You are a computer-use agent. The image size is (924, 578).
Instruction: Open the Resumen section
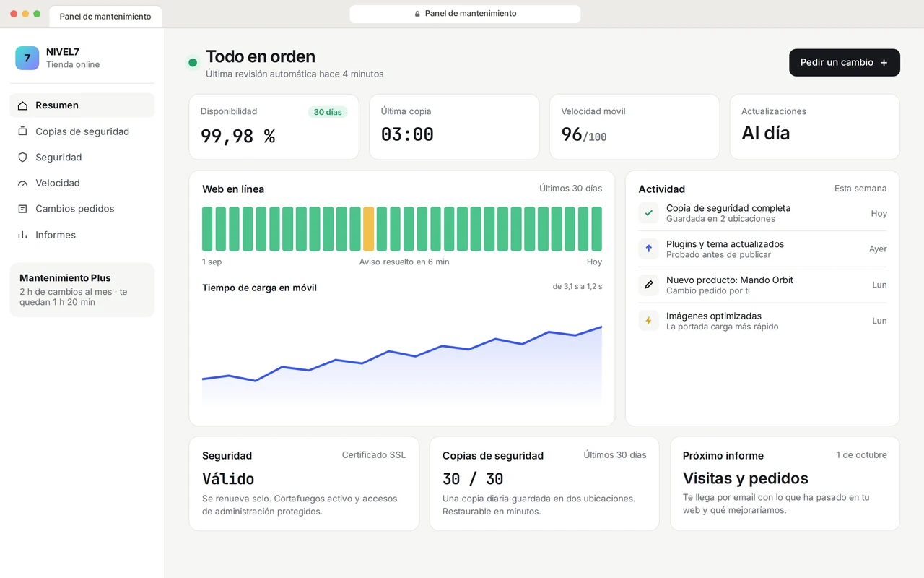click(82, 105)
